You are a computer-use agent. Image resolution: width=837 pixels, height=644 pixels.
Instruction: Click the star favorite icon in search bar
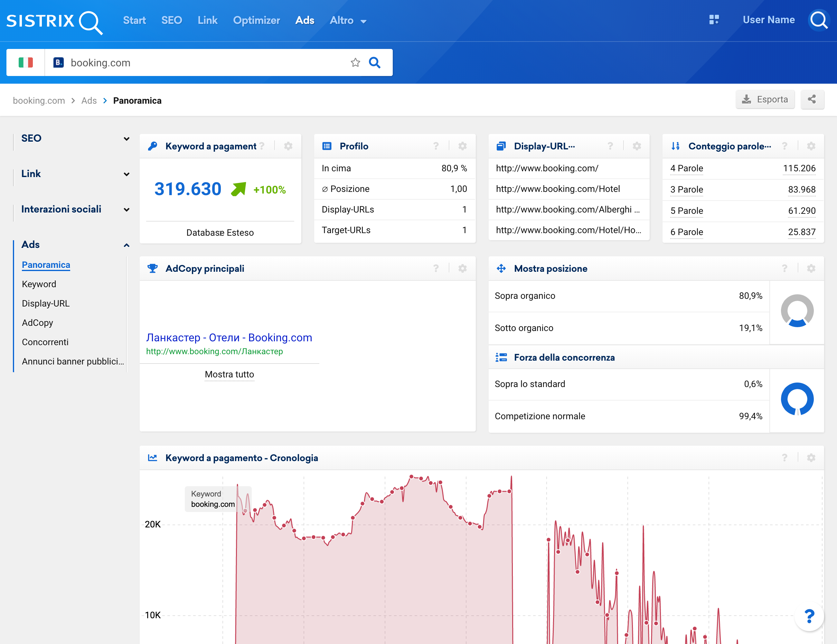355,62
